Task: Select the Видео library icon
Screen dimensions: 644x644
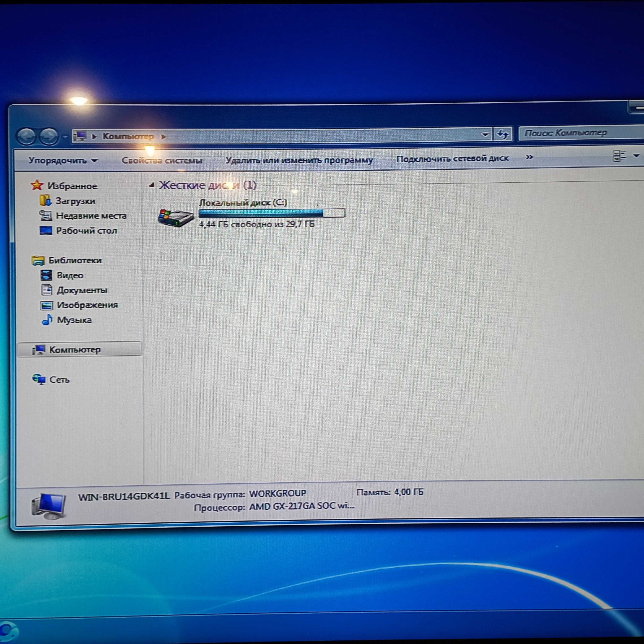Action: click(x=46, y=275)
